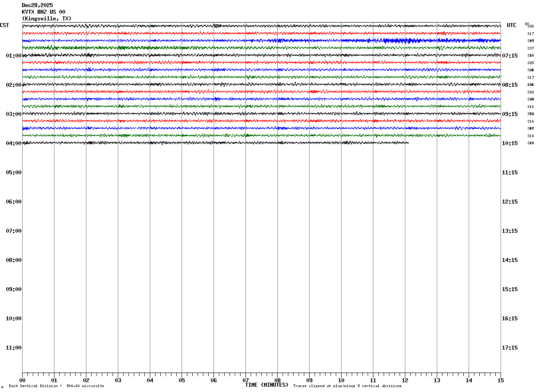The height and width of the screenshot is (392, 536).
Task: Click minute "07" on the bottom time axis
Action: click(x=245, y=380)
